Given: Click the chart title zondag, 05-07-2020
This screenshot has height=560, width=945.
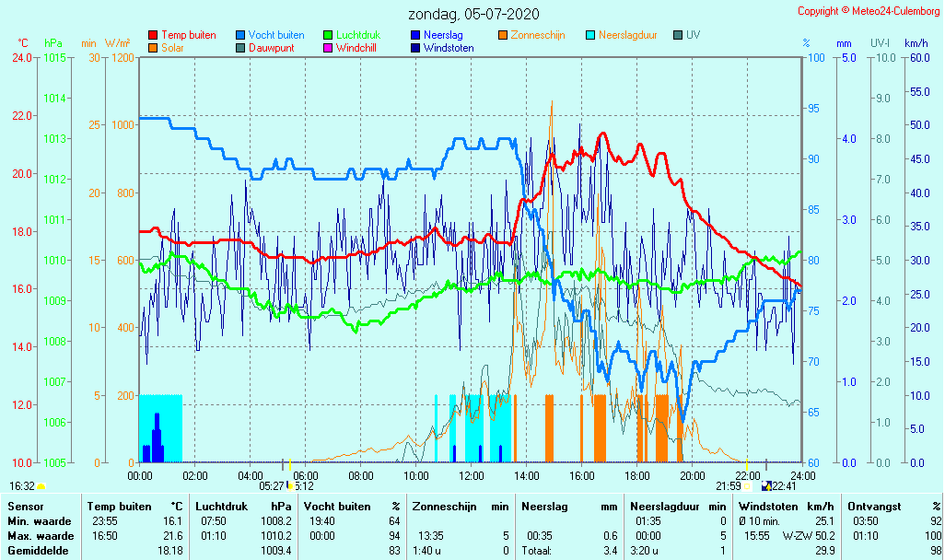Looking at the screenshot, I should [x=473, y=15].
